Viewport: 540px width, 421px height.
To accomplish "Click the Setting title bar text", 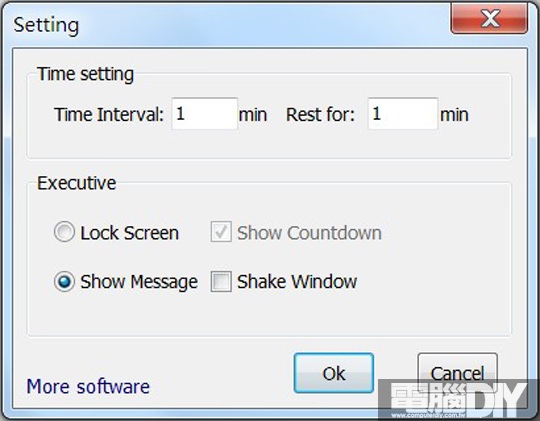I will pos(46,25).
